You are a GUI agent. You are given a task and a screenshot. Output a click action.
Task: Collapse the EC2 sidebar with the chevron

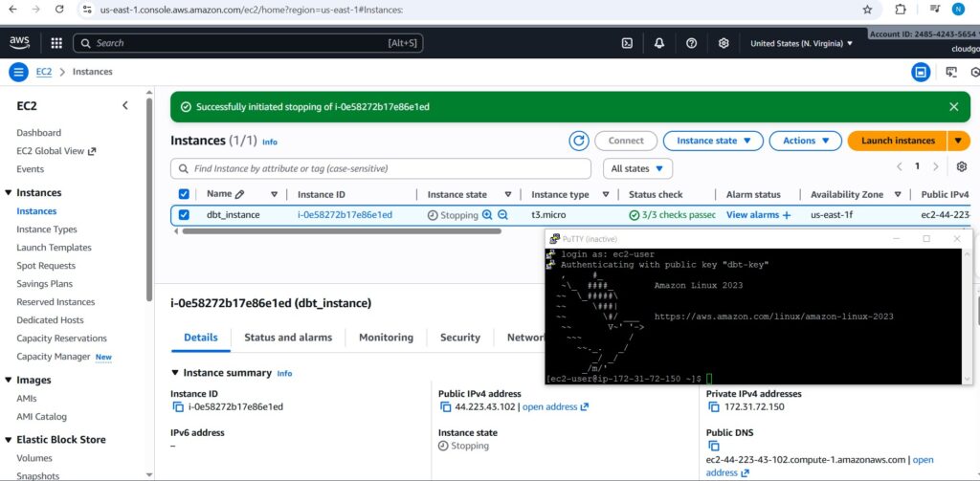coord(125,105)
